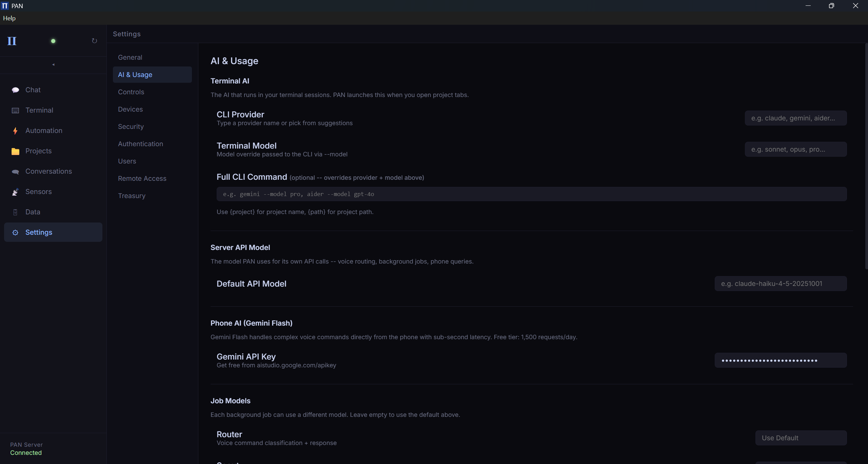The height and width of the screenshot is (464, 868).
Task: Click the Projects folder icon
Action: point(15,151)
